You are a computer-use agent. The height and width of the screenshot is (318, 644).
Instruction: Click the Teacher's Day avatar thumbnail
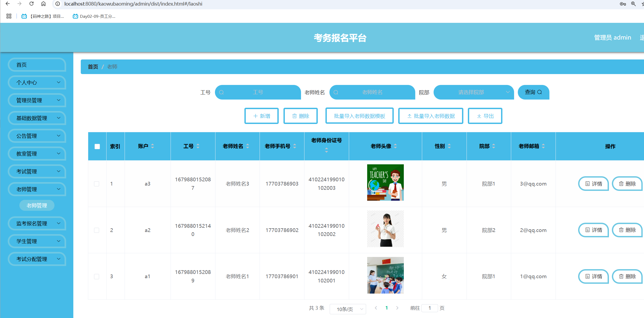click(x=385, y=182)
